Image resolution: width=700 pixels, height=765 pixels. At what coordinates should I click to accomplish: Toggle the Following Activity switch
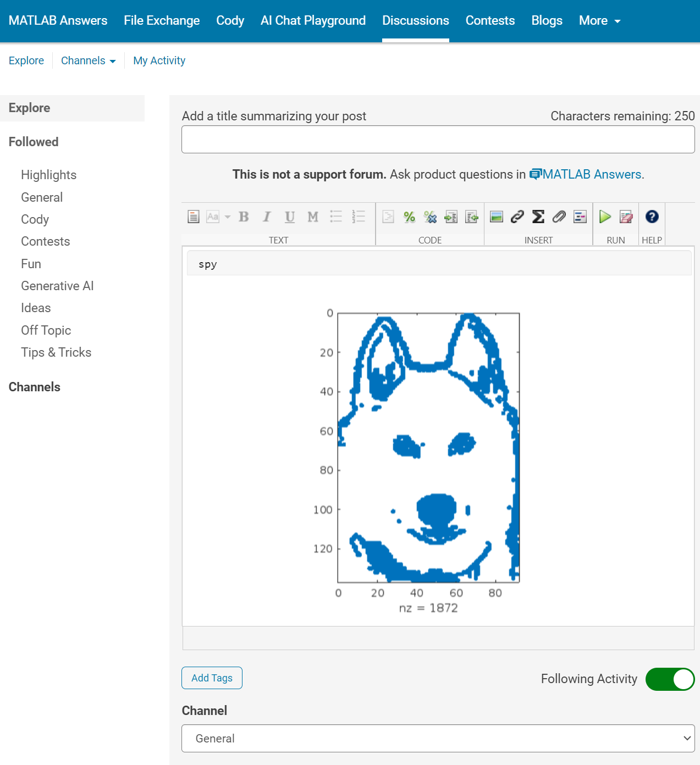[x=670, y=679]
